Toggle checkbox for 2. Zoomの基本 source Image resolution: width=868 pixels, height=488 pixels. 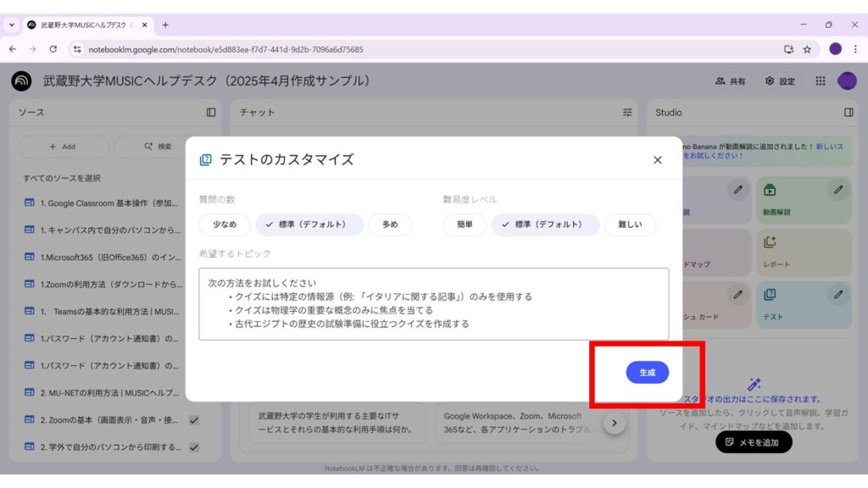point(194,420)
